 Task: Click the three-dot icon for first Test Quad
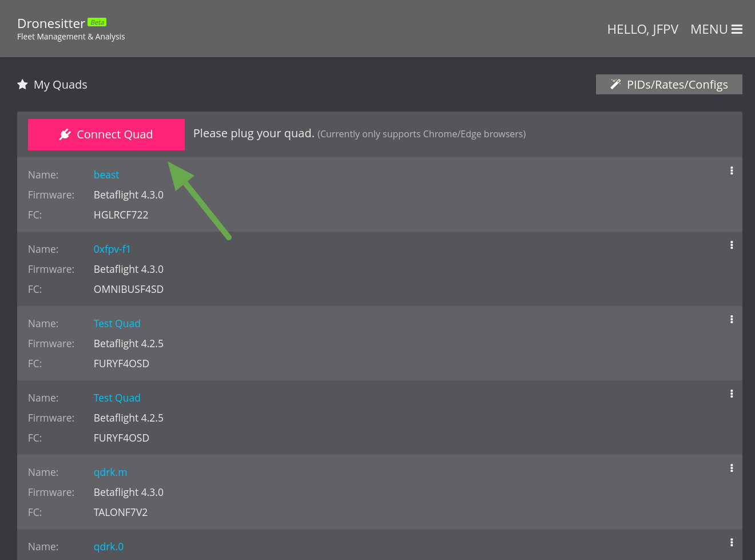point(732,319)
